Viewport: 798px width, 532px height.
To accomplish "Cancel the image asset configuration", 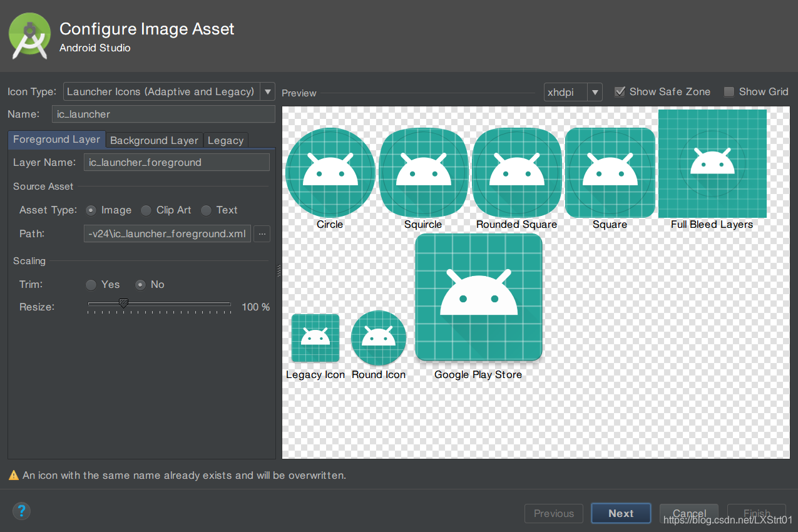I will click(688, 513).
